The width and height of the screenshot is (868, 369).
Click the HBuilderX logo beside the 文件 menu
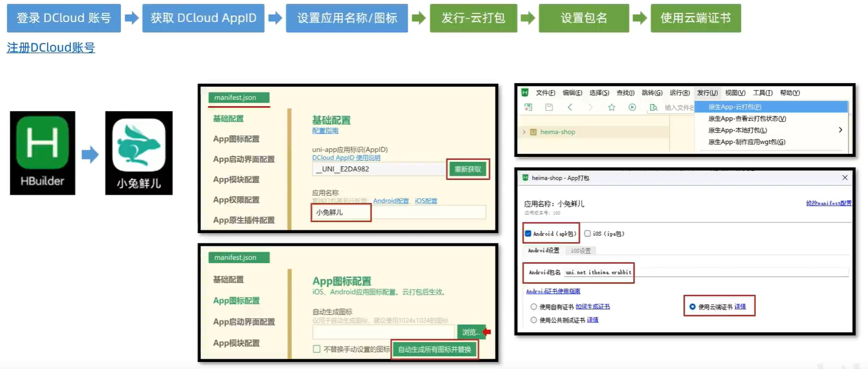(525, 92)
